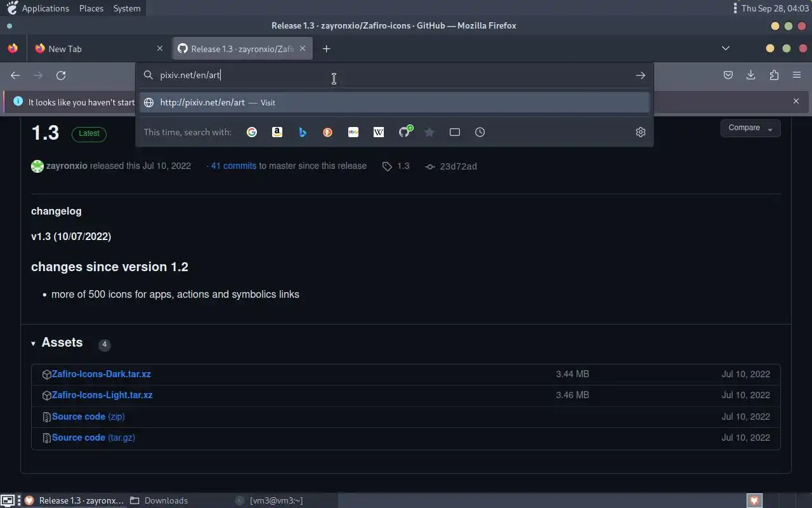This screenshot has height=508, width=812.
Task: Click inside the address bar input
Action: pyautogui.click(x=393, y=75)
